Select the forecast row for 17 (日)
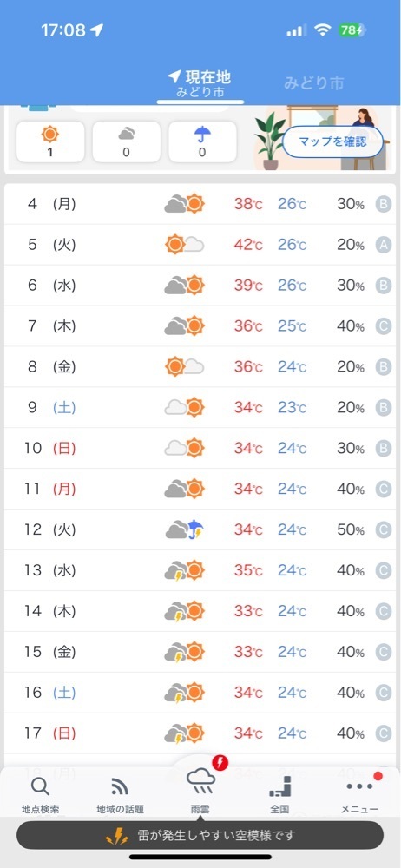 click(200, 733)
